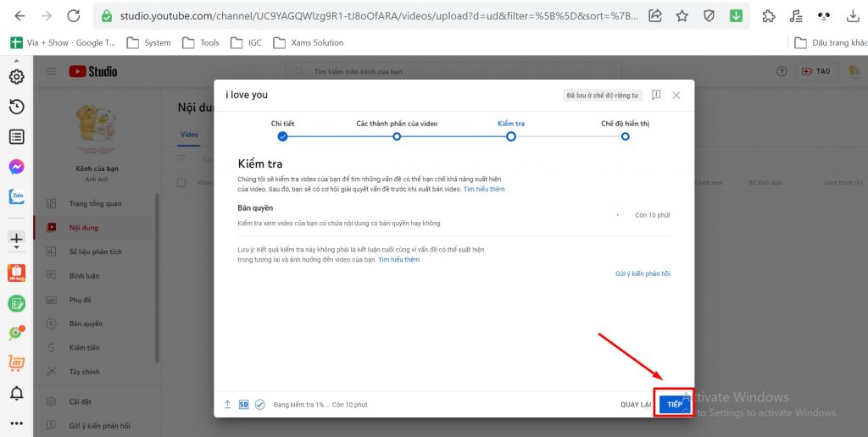Open first Tìm hiểu thêm link under Kiểm tra

click(484, 189)
